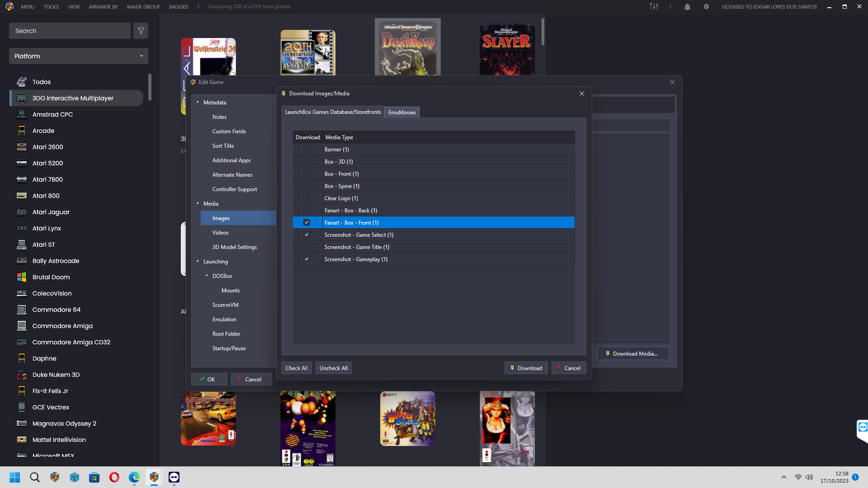Check the Banner (1) download checkbox

click(307, 149)
